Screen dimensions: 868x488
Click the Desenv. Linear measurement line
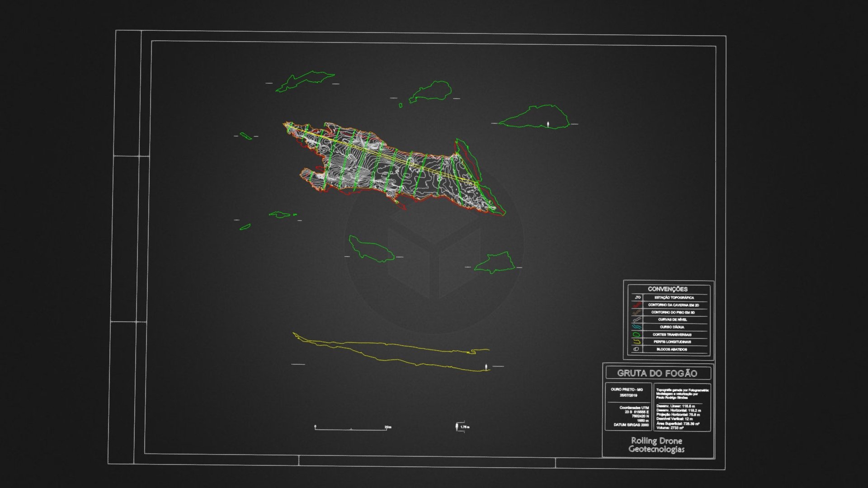click(x=675, y=406)
